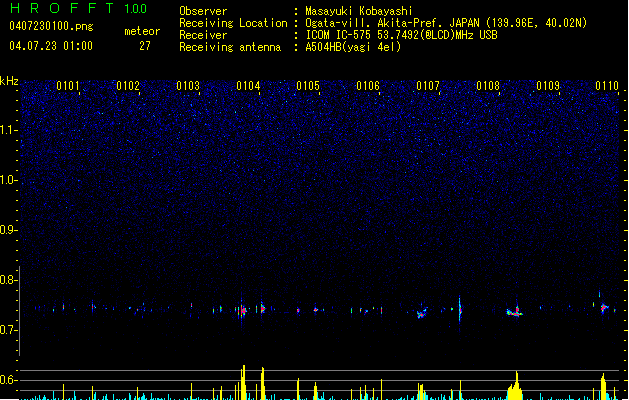Select the filename 0407230100.png
Image resolution: width=629 pixels, height=400 pixels.
51,26
